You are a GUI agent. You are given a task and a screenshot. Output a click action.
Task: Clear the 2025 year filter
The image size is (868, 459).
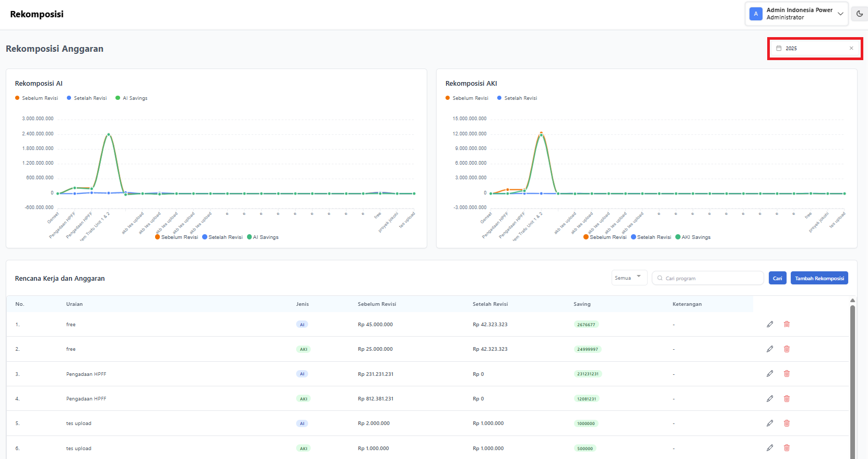click(x=851, y=48)
